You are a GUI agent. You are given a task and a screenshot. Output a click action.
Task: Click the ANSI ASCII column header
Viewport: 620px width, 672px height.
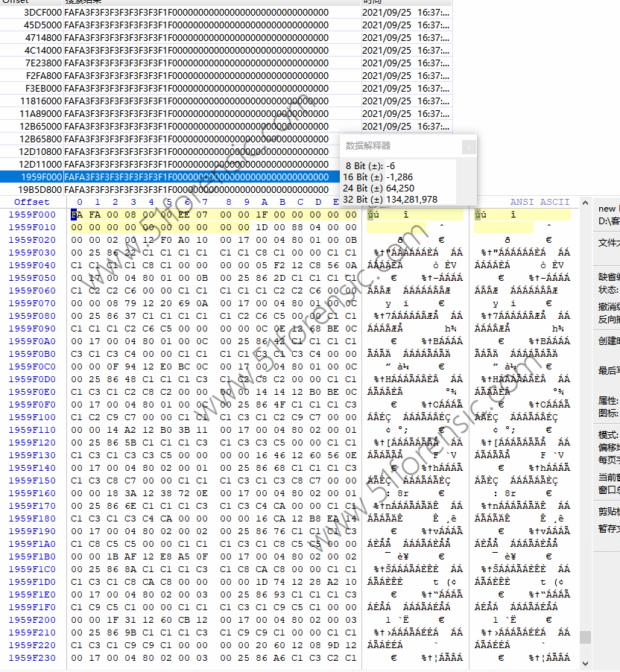pyautogui.click(x=540, y=203)
